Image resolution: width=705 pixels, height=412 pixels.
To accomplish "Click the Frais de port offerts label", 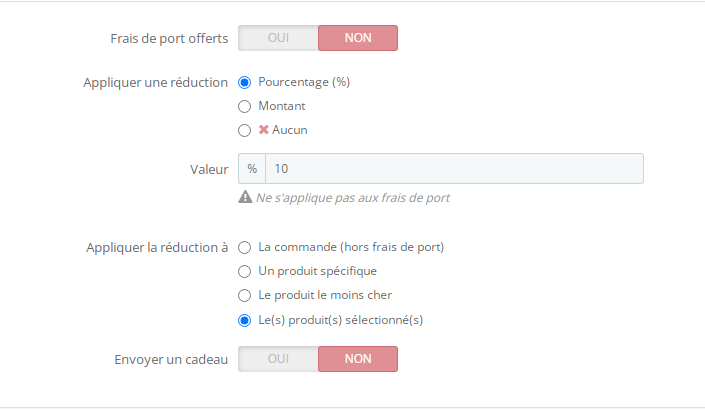I will (x=169, y=39).
